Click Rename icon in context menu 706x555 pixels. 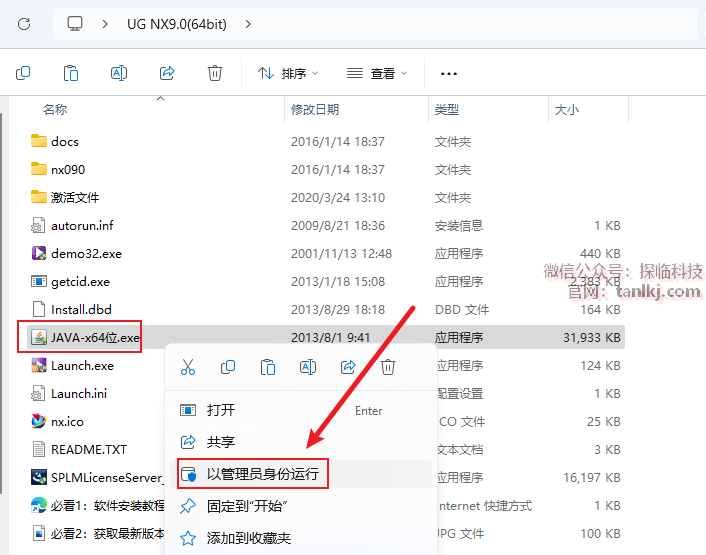point(308,367)
